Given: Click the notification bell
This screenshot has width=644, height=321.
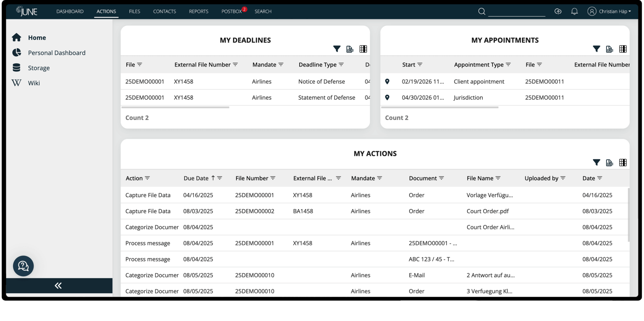Looking at the screenshot, I should pyautogui.click(x=574, y=11).
